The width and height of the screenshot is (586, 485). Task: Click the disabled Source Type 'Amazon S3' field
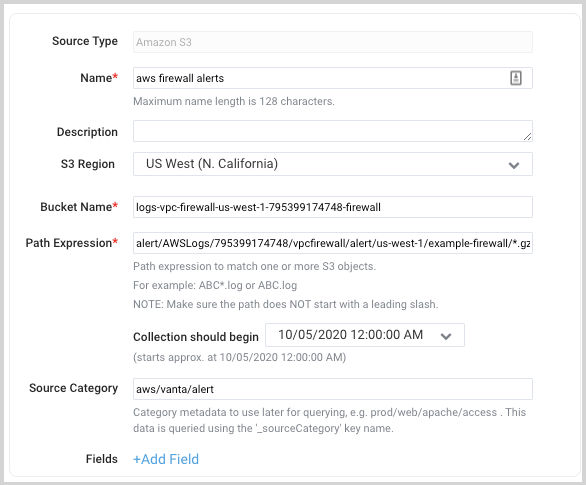coord(333,42)
